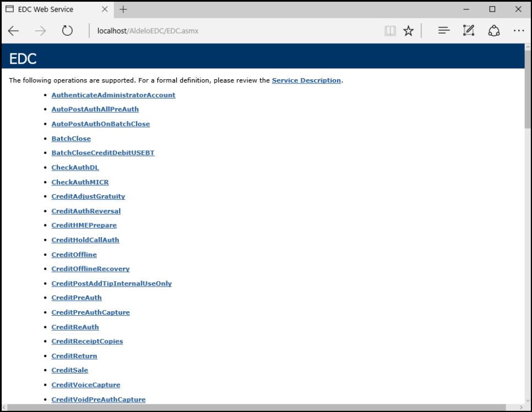This screenshot has width=532, height=412.
Task: Open Reading view book icon
Action: [x=390, y=31]
